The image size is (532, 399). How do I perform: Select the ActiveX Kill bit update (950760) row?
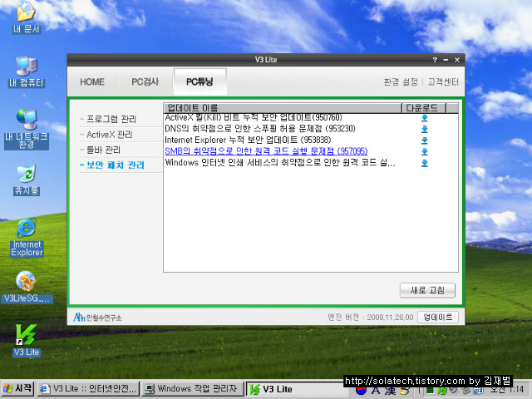click(x=311, y=118)
